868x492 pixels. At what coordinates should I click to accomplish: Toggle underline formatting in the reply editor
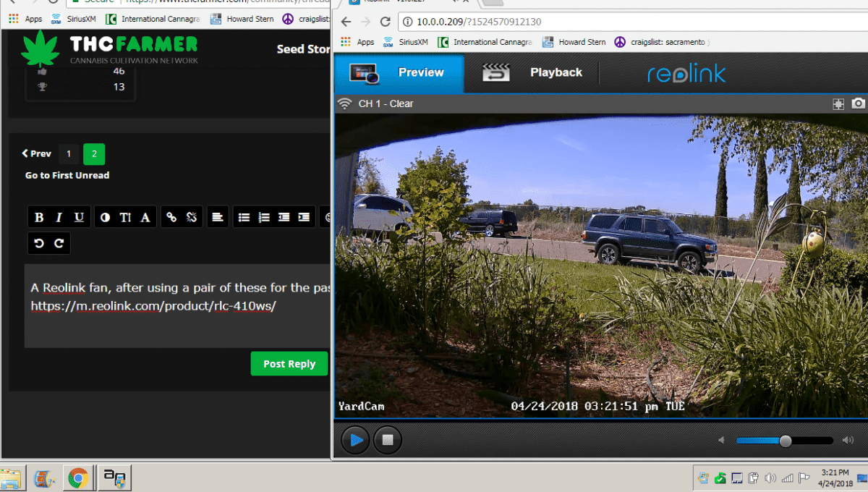[79, 217]
